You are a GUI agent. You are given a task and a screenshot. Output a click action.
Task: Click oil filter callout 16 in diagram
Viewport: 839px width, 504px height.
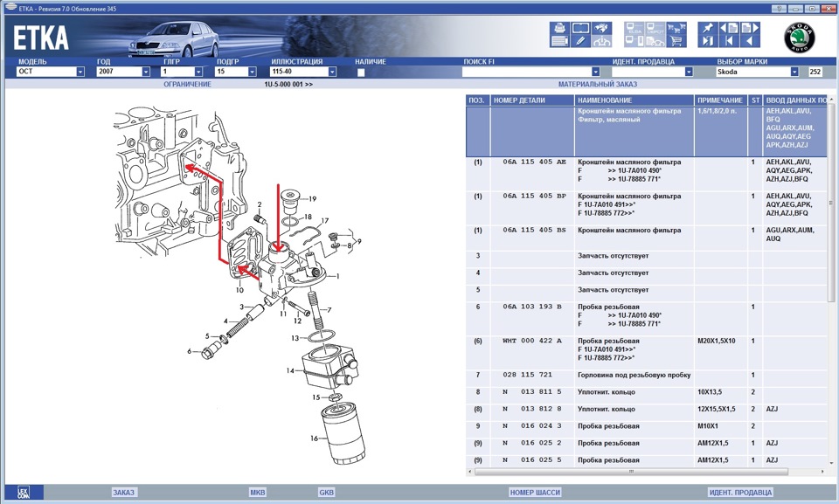(x=314, y=438)
